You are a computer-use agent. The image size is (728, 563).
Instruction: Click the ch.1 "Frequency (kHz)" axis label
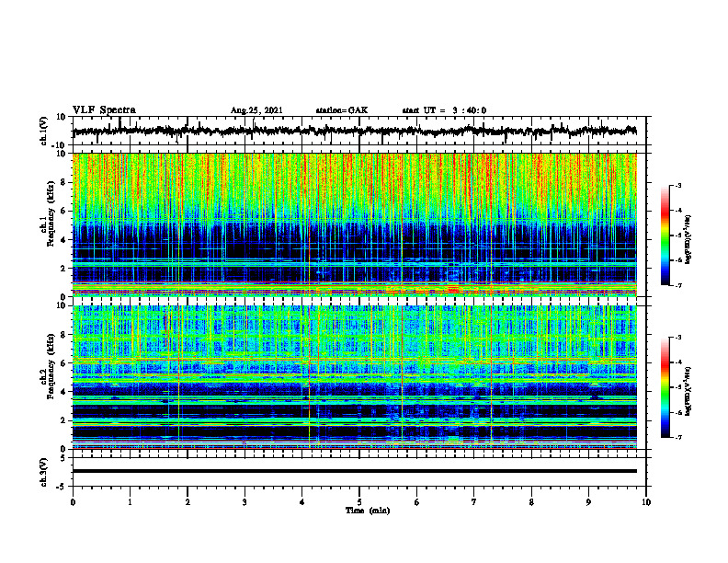tap(51, 214)
